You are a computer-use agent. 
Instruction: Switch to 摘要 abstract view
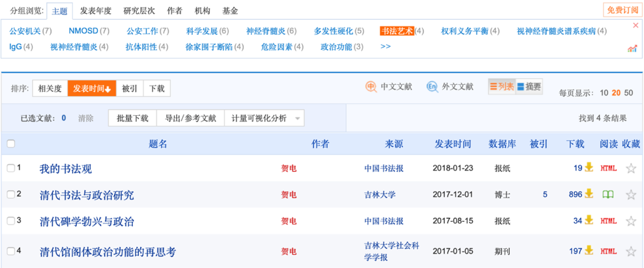click(529, 87)
